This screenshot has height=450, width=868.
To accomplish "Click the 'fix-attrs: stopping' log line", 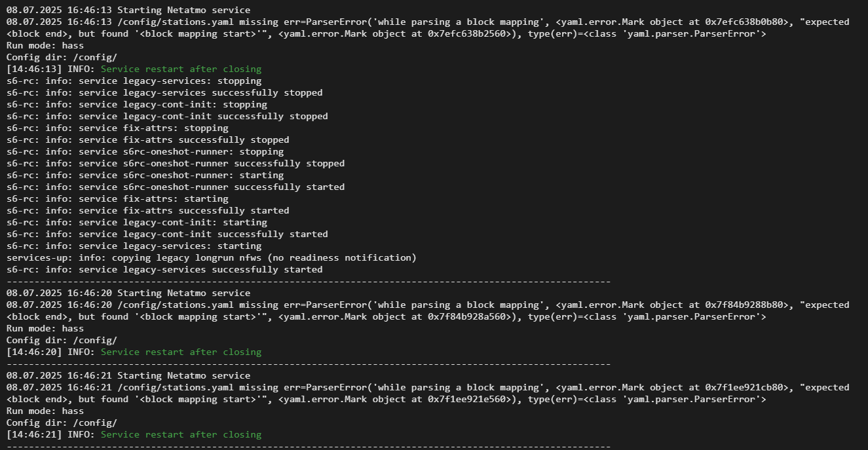I will tap(117, 128).
